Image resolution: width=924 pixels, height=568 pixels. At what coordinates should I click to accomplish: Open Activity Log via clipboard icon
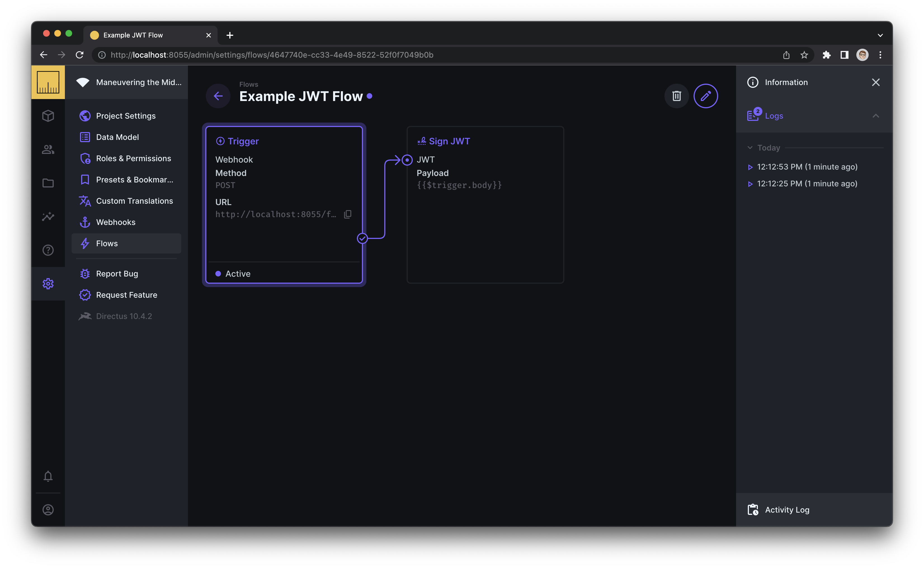752,510
